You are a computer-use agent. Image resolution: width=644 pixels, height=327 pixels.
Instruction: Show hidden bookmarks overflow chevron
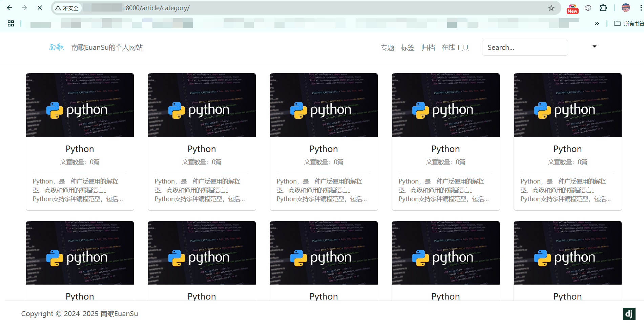pos(597,23)
